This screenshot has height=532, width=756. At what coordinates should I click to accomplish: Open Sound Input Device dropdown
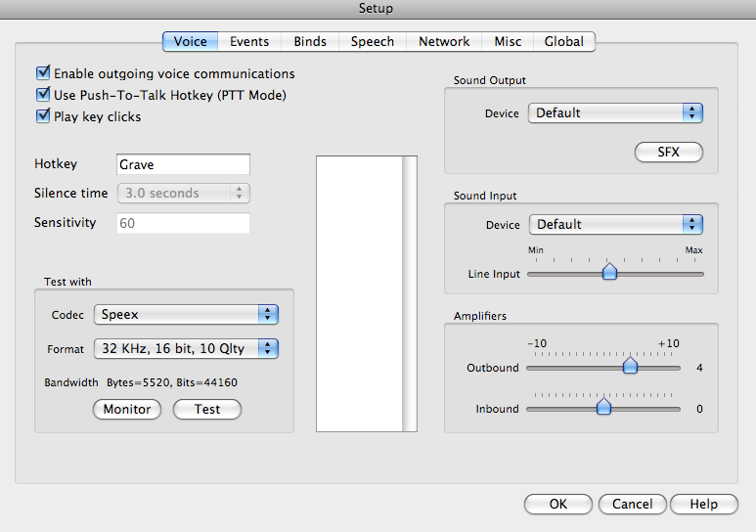point(615,225)
